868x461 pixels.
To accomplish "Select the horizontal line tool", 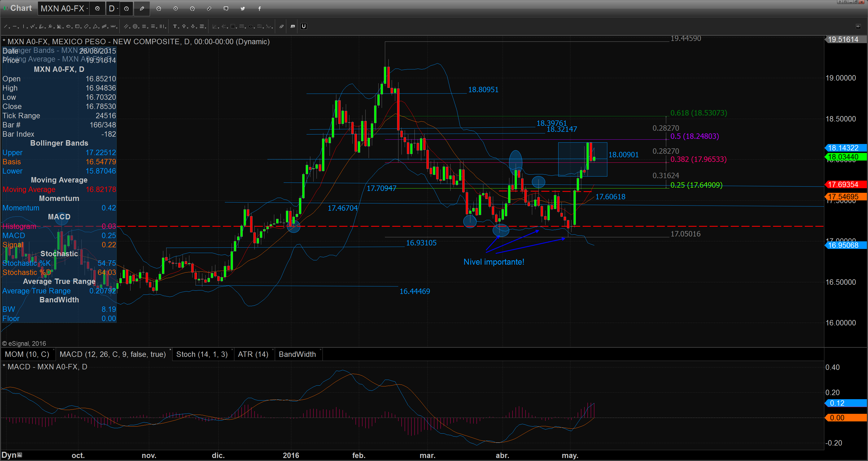I will [x=15, y=26].
